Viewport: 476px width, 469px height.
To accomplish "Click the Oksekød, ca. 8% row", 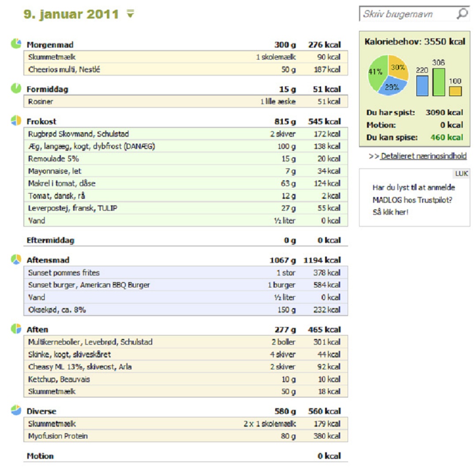I will coord(186,310).
